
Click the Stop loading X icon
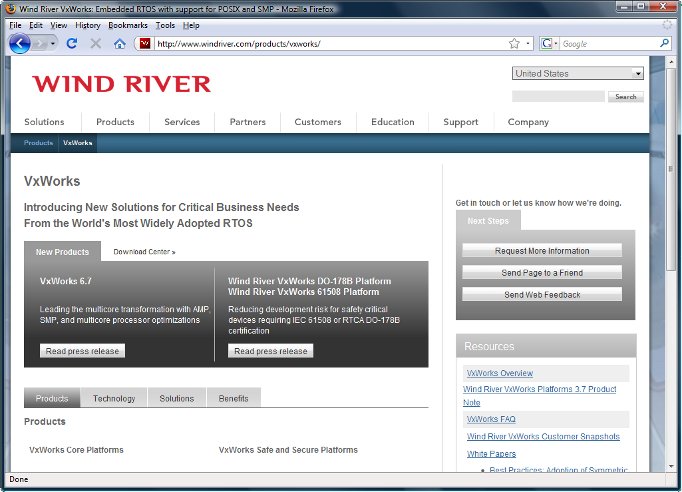(x=96, y=44)
